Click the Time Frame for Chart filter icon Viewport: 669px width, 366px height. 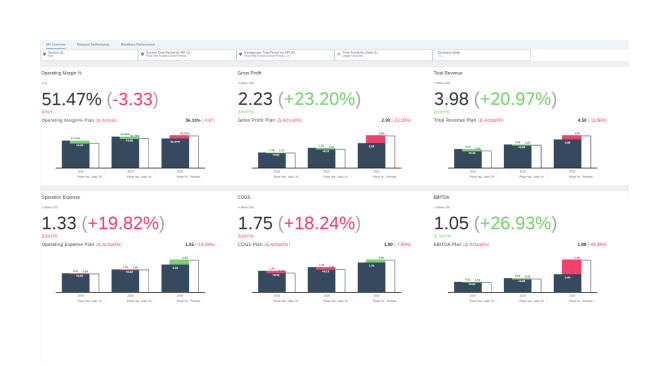coord(339,54)
